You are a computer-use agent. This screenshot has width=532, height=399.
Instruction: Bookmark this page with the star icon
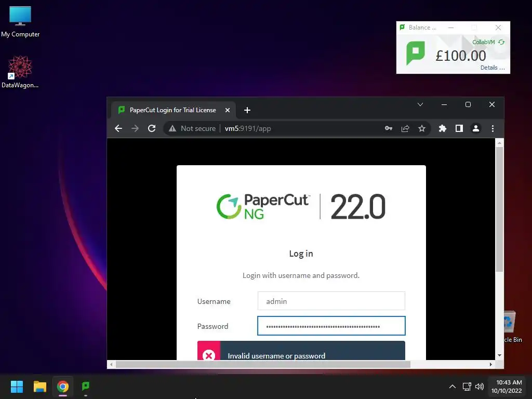422,129
